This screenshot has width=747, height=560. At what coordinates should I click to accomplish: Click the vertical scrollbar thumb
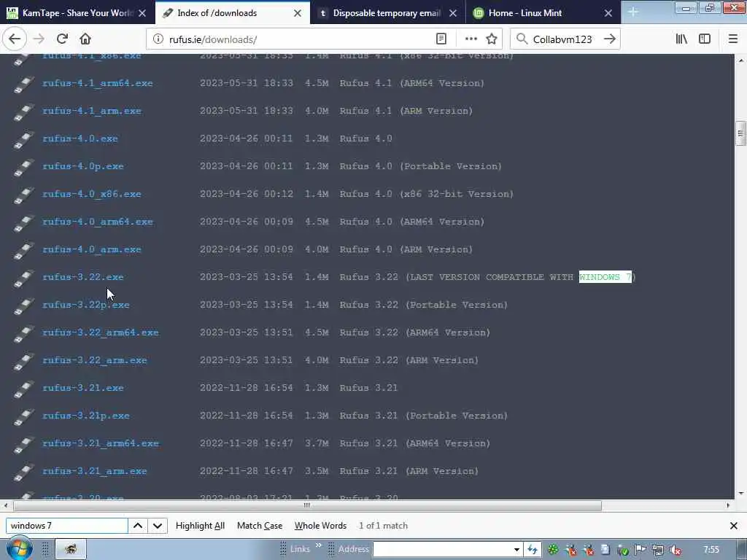pos(740,134)
